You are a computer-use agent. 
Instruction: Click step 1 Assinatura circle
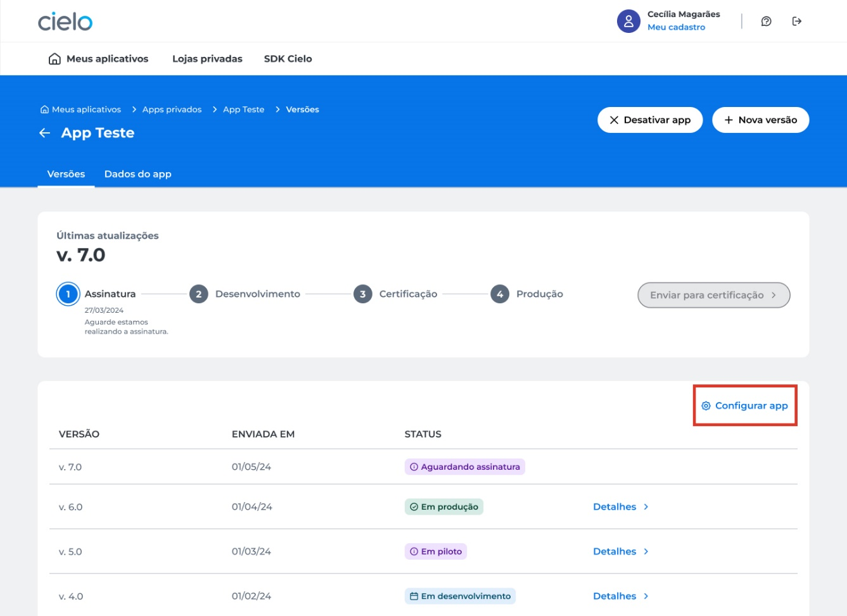point(68,294)
